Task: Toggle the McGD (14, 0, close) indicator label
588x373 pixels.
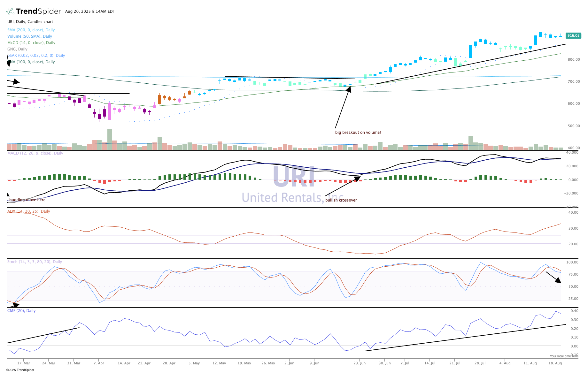Action: [31, 43]
